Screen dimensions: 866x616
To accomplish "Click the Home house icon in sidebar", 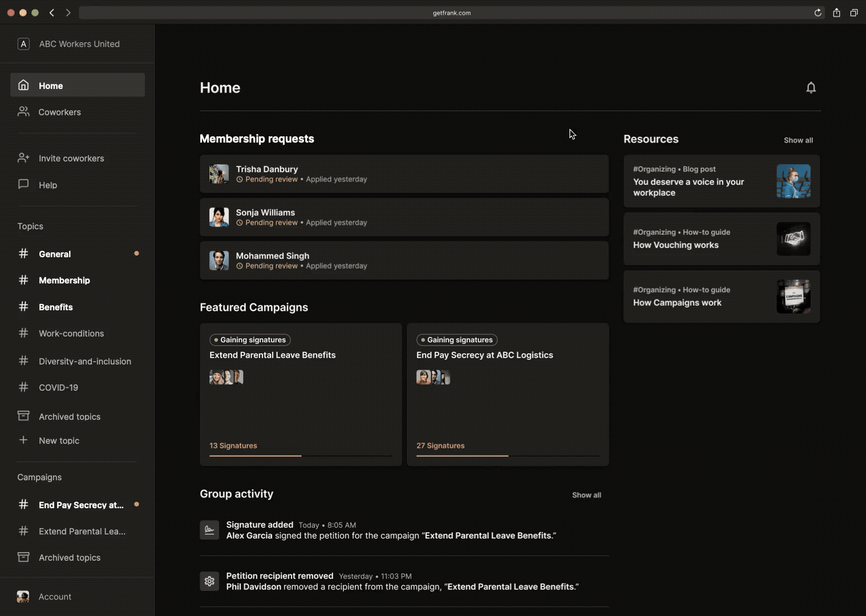I will (23, 85).
